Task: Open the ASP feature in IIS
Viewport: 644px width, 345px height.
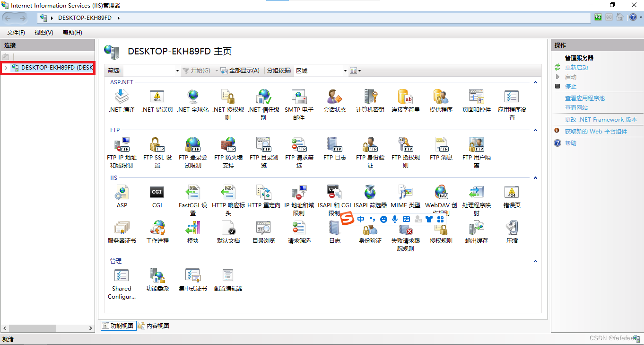Action: (122, 197)
